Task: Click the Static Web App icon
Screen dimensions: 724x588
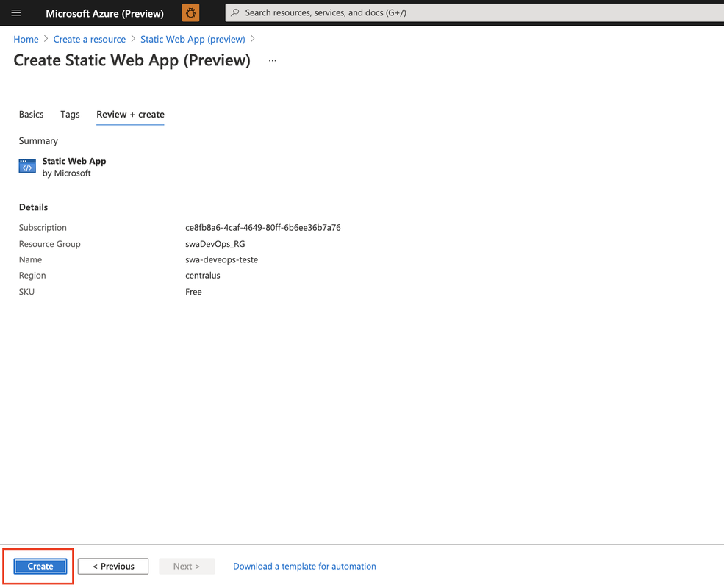Action: tap(27, 167)
